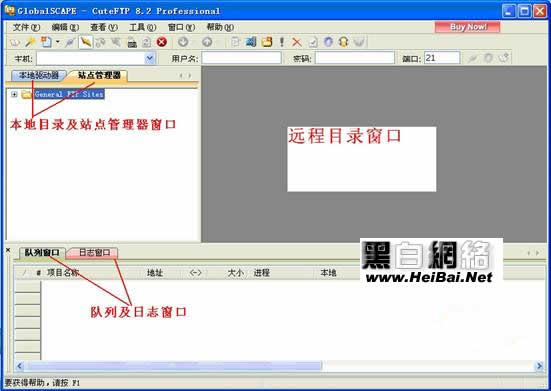The height and width of the screenshot is (391, 551).
Task: Select General FTP Sites tree item
Action: click(x=69, y=94)
